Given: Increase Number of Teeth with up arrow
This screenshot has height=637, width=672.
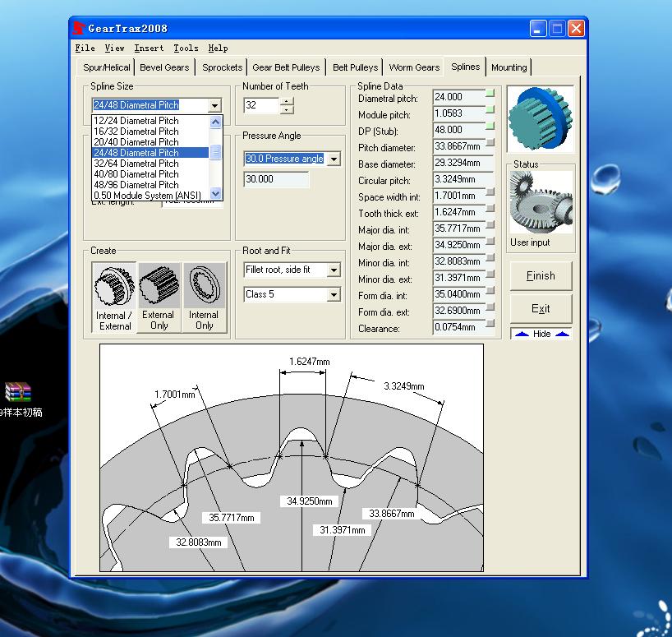Looking at the screenshot, I should point(287,101).
